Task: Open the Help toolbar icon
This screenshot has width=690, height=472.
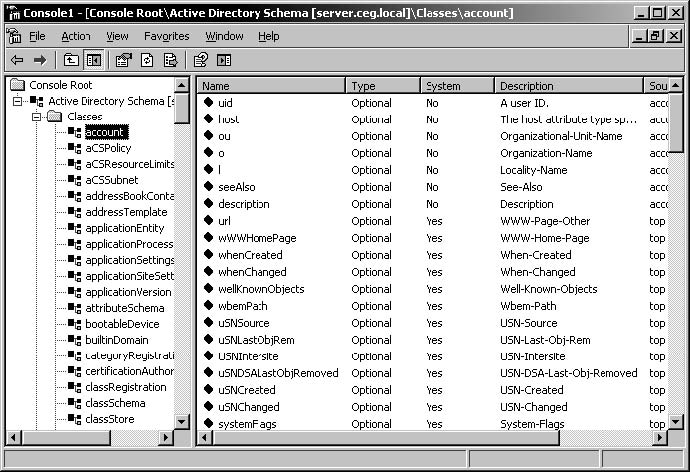Action: (x=201, y=60)
